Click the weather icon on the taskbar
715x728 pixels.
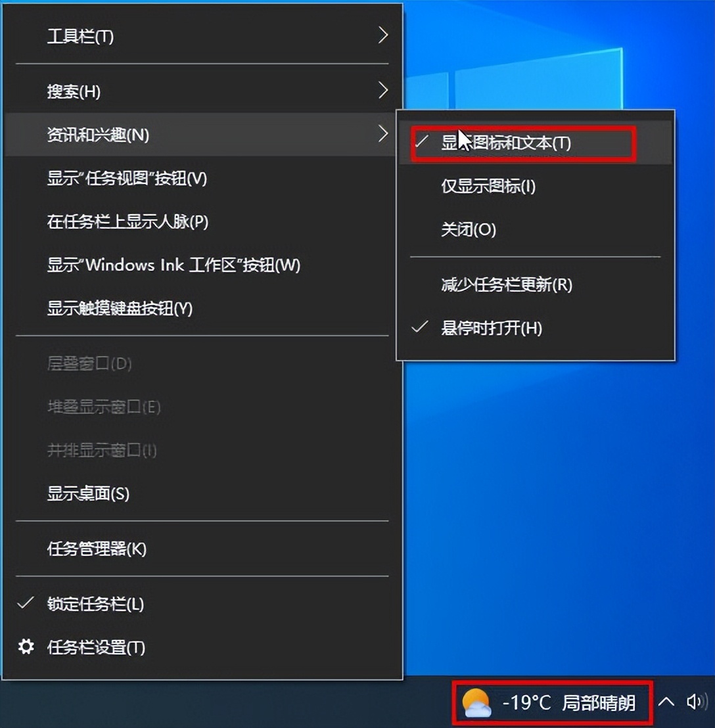pos(478,703)
